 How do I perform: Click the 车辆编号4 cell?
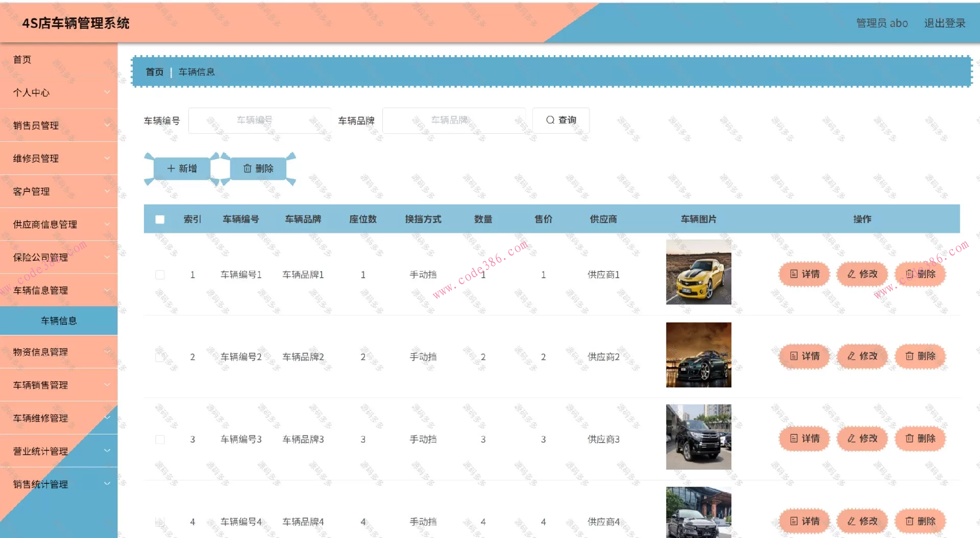pyautogui.click(x=241, y=522)
